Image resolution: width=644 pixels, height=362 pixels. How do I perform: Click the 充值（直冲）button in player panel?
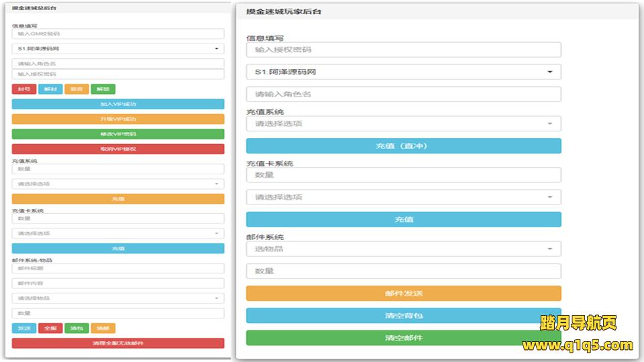[x=403, y=145]
